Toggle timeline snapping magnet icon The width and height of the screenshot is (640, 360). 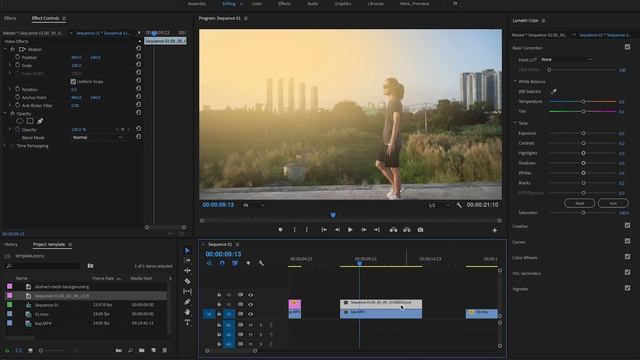(222, 263)
